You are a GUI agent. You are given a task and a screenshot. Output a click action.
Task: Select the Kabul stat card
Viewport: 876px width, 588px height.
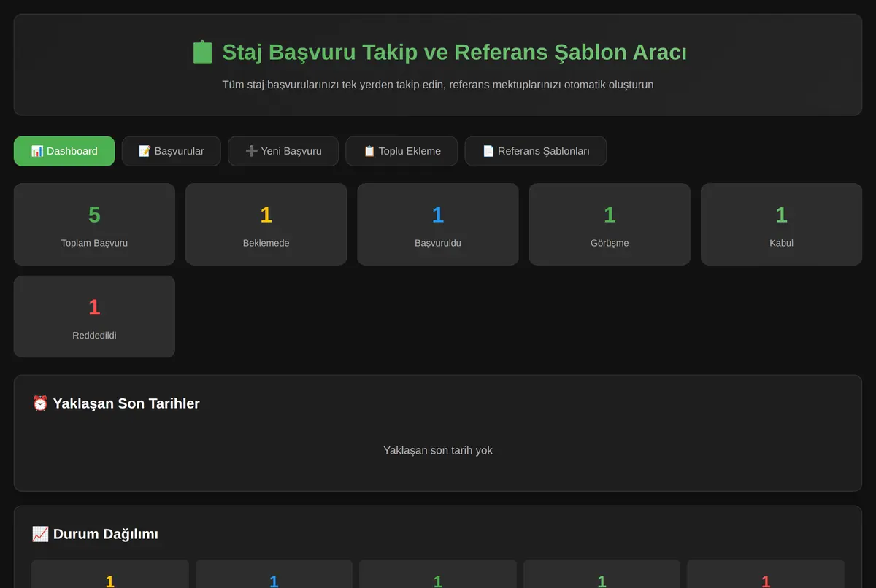781,224
